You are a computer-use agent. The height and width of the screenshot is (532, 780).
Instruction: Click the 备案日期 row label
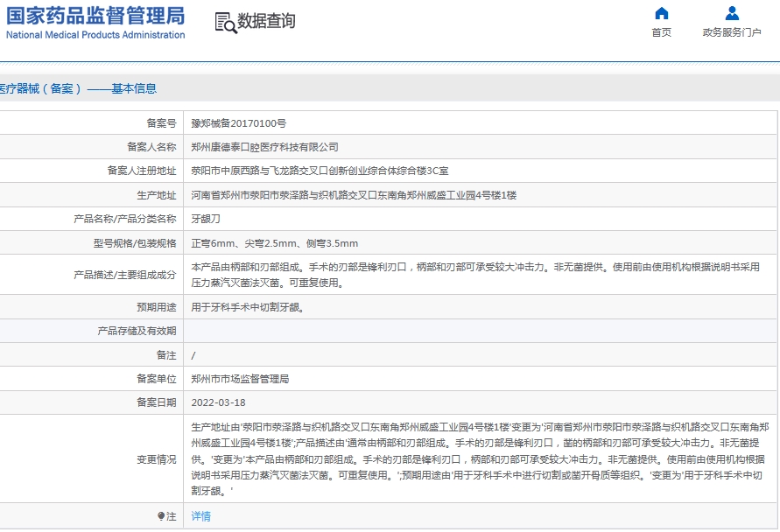157,402
